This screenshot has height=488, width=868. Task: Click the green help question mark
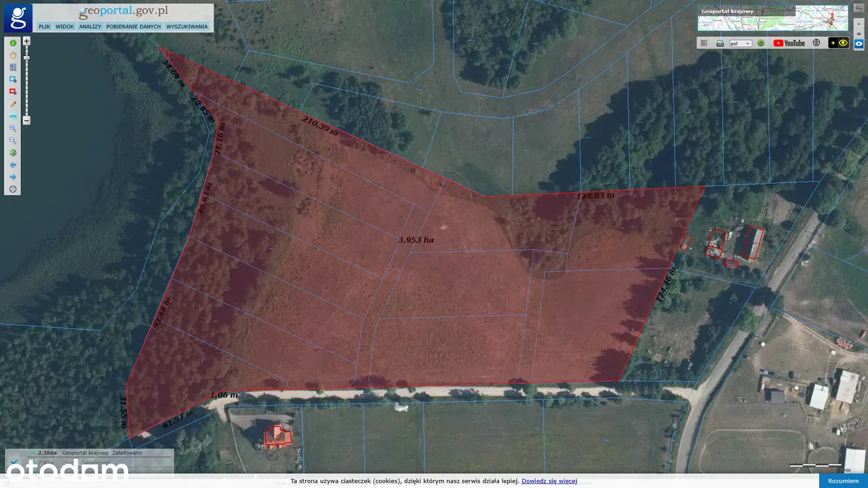click(761, 43)
